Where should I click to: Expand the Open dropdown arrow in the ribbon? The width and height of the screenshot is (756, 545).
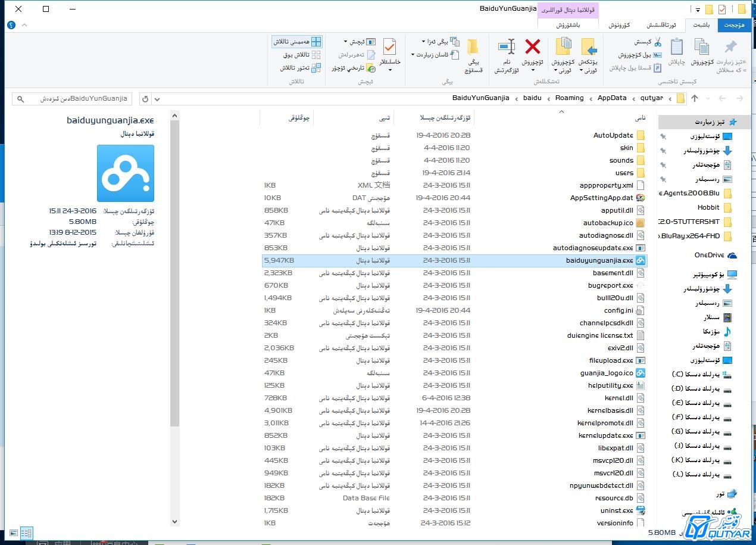(x=346, y=42)
